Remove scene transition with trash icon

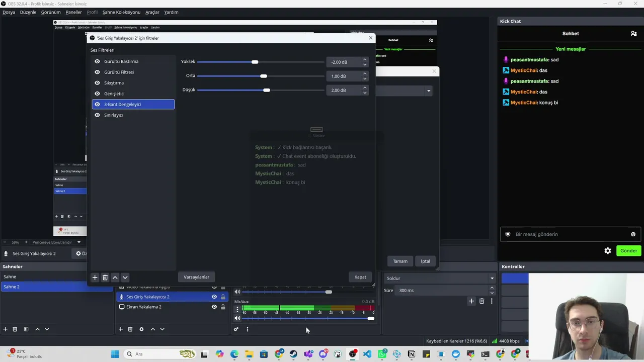(481, 301)
